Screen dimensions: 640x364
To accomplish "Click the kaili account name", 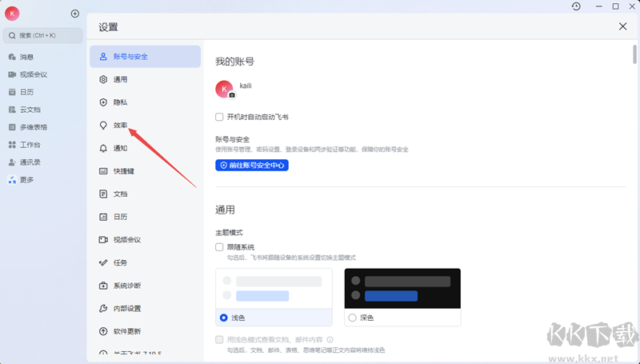I will click(x=246, y=86).
